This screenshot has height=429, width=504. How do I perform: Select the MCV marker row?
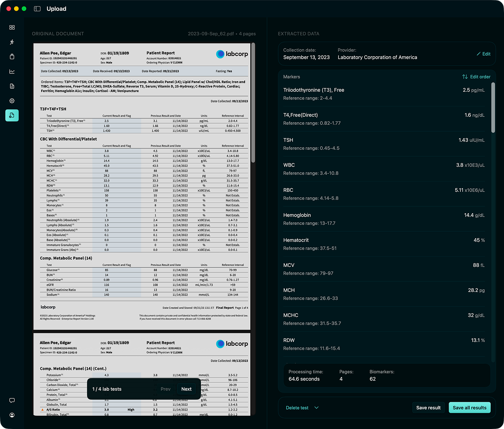coord(384,269)
